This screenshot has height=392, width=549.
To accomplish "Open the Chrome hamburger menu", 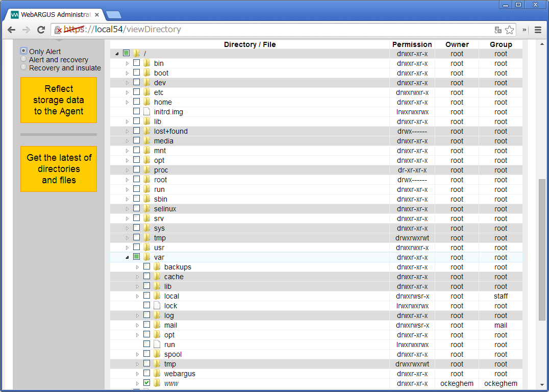I will 538,30.
